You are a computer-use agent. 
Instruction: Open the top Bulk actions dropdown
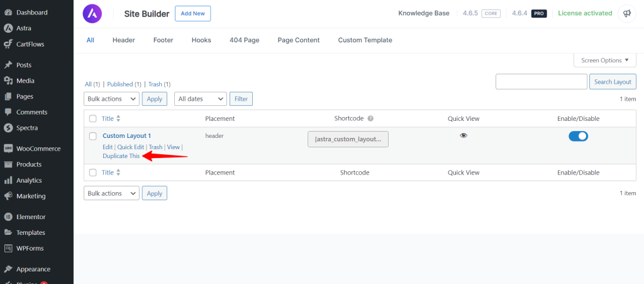111,99
